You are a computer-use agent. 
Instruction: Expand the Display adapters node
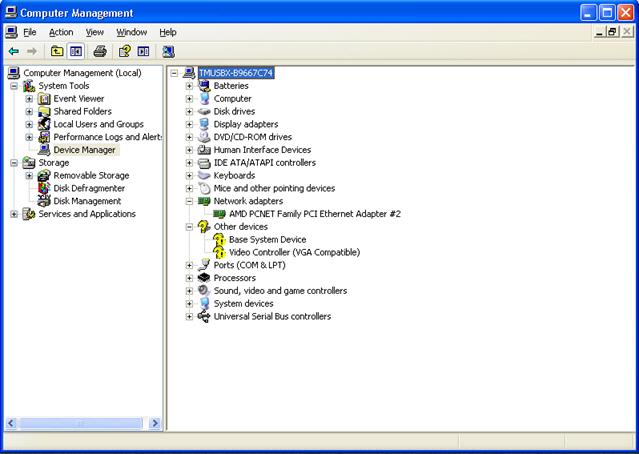pyautogui.click(x=189, y=124)
